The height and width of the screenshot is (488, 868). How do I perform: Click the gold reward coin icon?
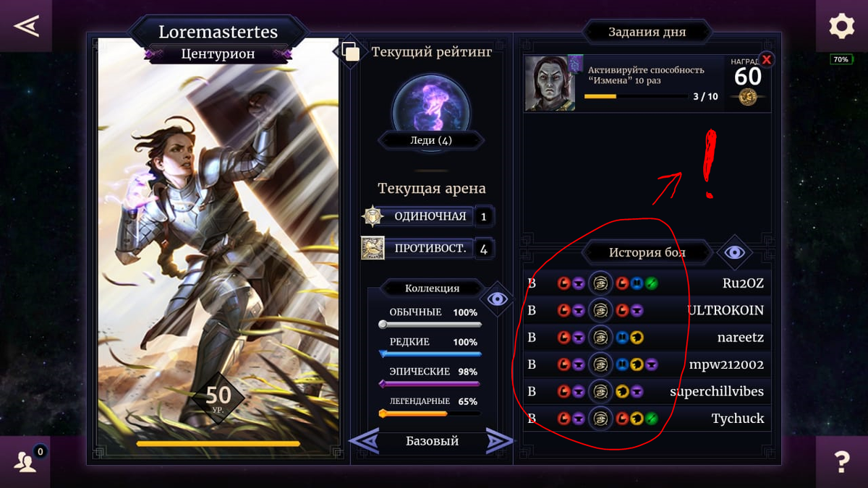[748, 97]
